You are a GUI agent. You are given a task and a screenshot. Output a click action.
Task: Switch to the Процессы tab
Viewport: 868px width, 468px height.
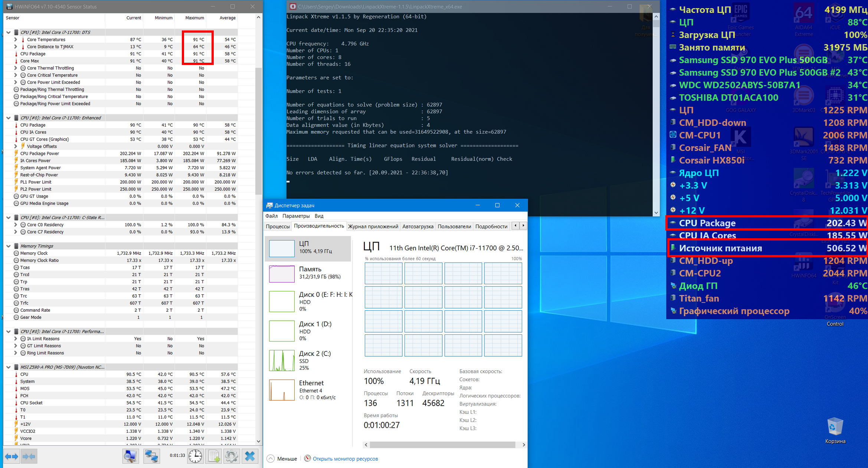278,226
